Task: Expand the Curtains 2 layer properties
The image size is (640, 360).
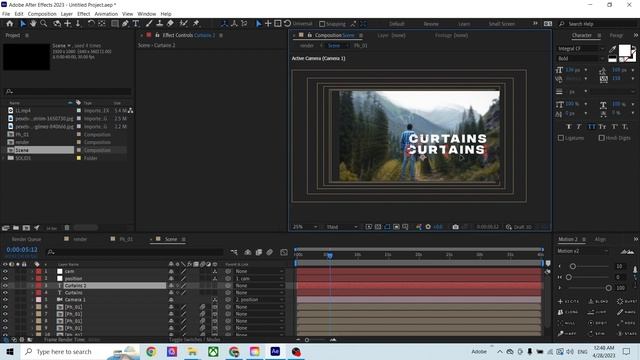Action: pyautogui.click(x=32, y=286)
